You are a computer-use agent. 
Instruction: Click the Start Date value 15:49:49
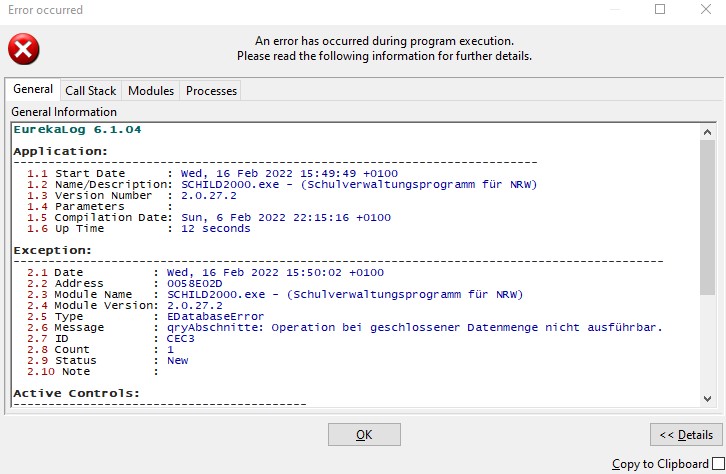point(328,174)
